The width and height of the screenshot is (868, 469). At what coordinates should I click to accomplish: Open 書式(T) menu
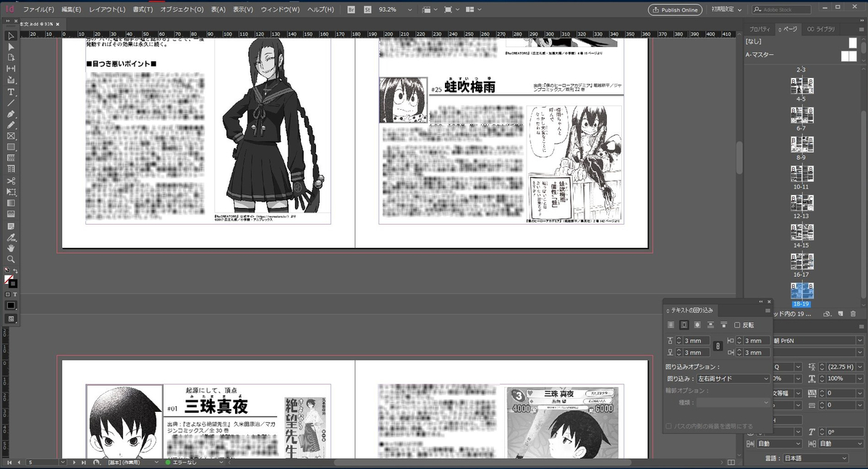pyautogui.click(x=142, y=10)
